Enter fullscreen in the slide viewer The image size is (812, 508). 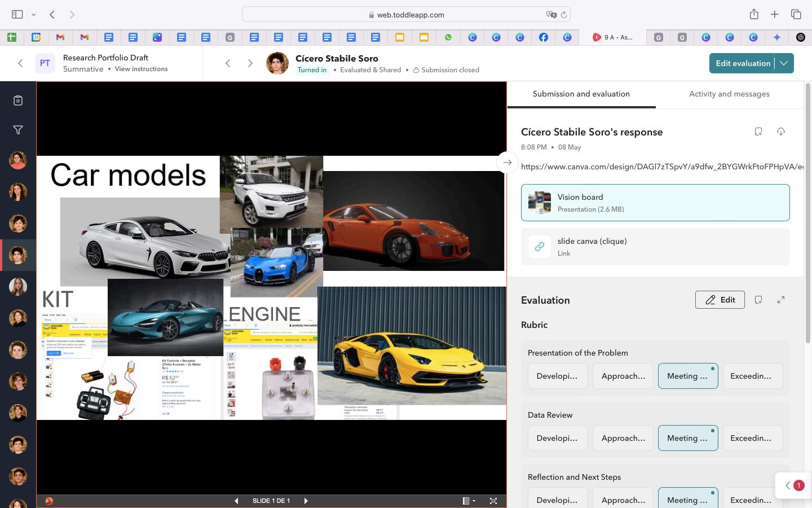coord(493,501)
